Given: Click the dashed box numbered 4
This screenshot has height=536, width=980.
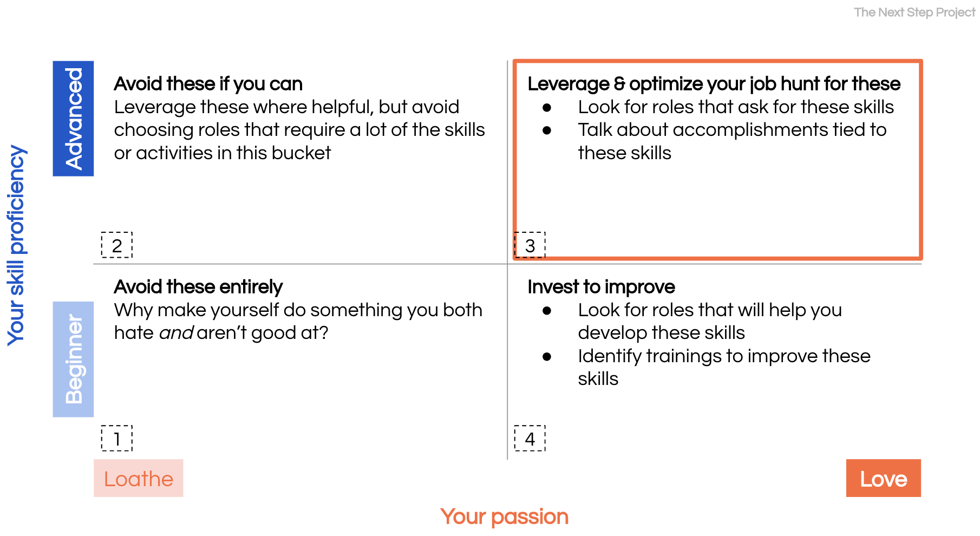Looking at the screenshot, I should (530, 439).
